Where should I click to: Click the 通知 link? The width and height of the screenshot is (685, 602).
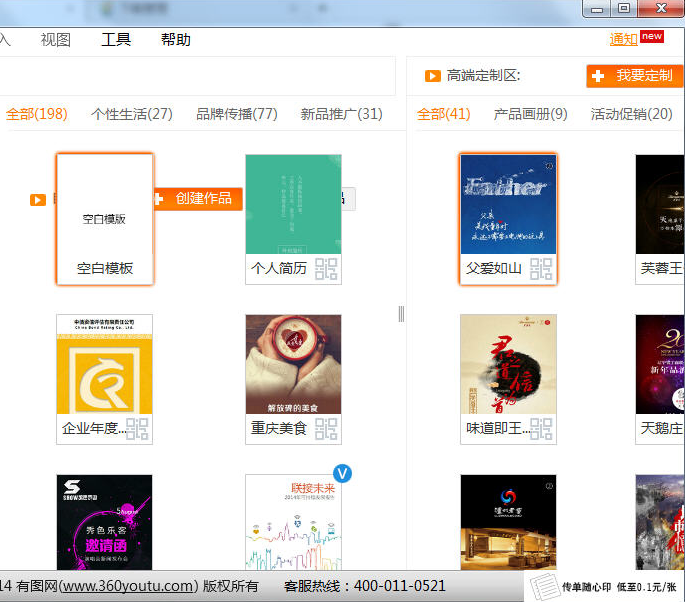pos(623,39)
